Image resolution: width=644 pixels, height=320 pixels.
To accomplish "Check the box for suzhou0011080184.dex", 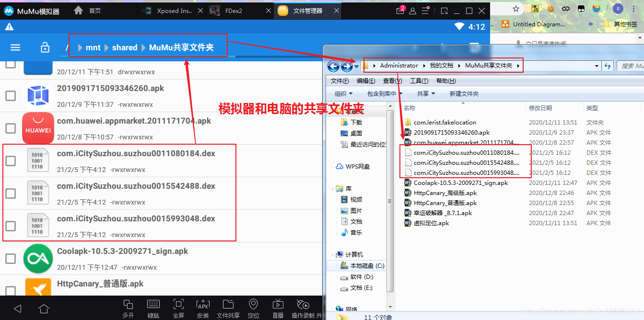I will pos(11,161).
